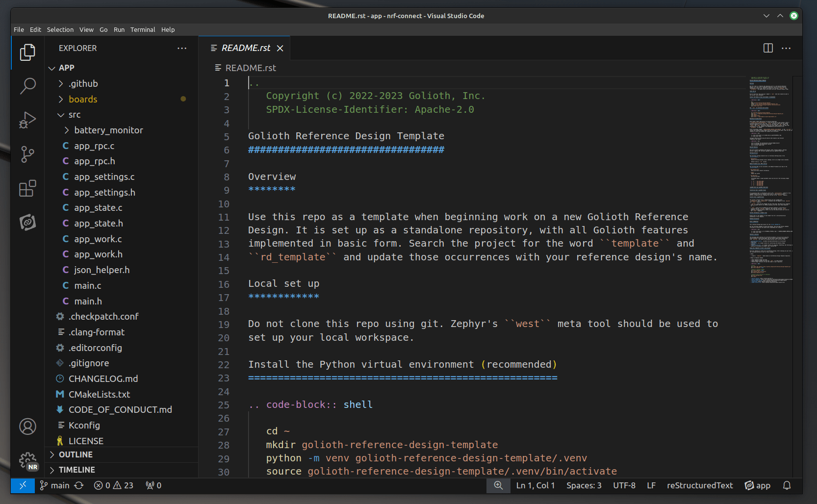The height and width of the screenshot is (504, 817).
Task: Change end of line sequence LF
Action: 651,485
